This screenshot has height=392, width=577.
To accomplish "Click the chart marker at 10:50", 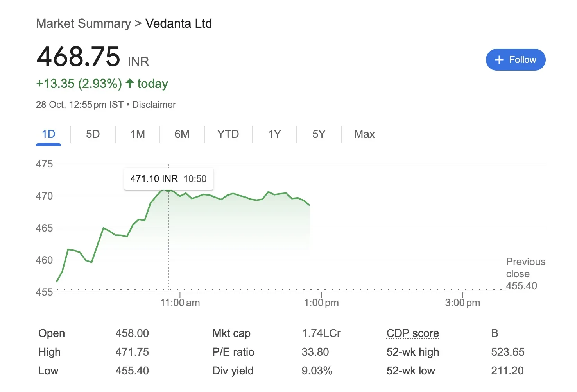I will pyautogui.click(x=168, y=191).
